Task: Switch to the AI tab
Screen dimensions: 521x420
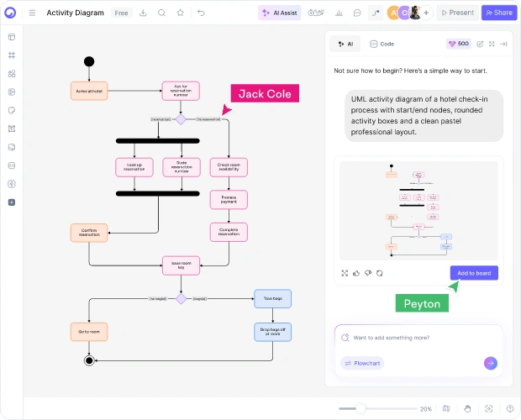Action: [x=345, y=44]
